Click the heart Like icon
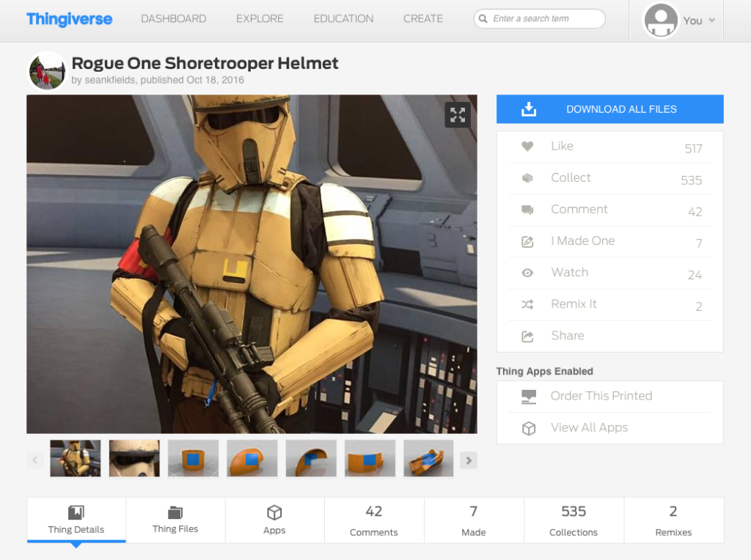Viewport: 751px width, 560px height. [x=527, y=147]
